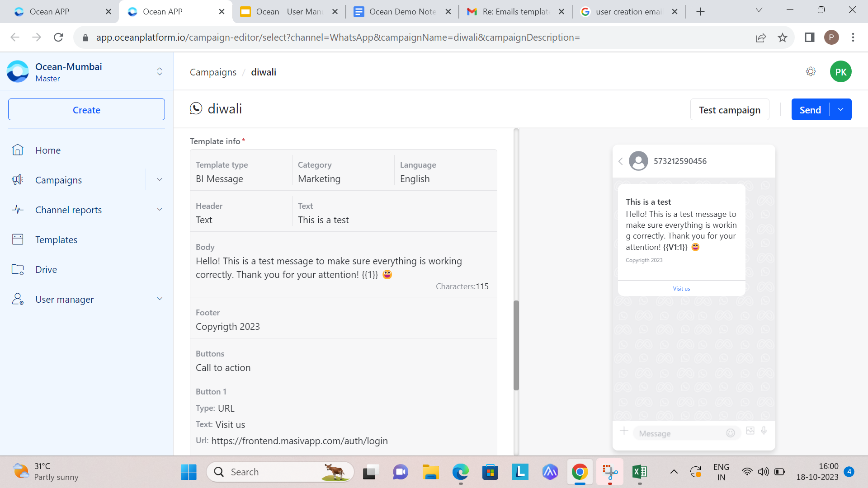The image size is (868, 488).
Task: Open a new browser tab
Action: point(700,12)
